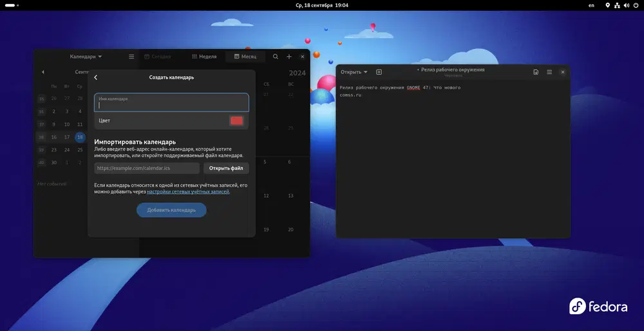Follow the настройки сетевых учётных записей link
Screen dimensions: 644x331
pyautogui.click(x=188, y=192)
